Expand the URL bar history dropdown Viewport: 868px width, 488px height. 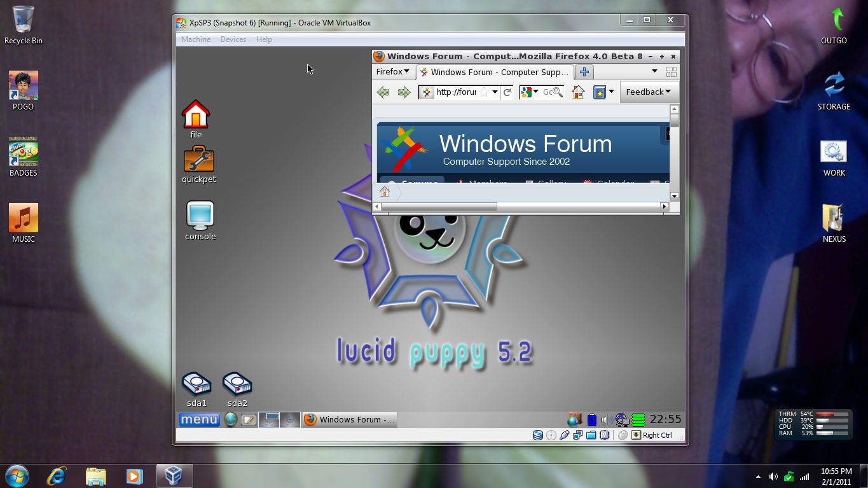(x=495, y=92)
